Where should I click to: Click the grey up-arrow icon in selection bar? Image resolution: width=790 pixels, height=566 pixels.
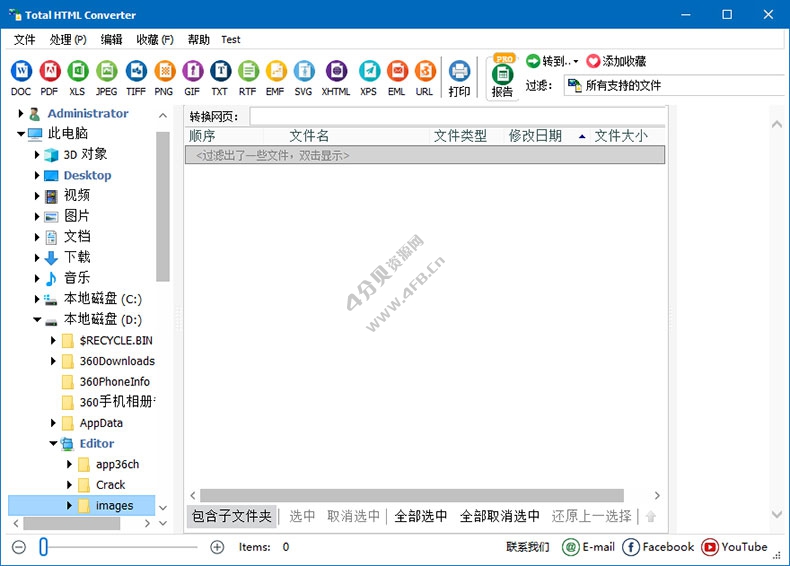[651, 516]
